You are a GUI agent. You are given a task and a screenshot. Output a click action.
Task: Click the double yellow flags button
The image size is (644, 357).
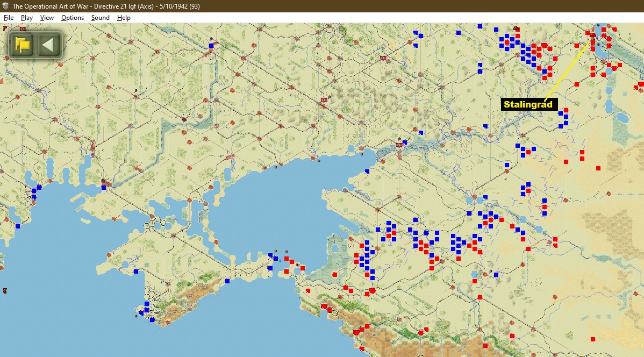22,45
